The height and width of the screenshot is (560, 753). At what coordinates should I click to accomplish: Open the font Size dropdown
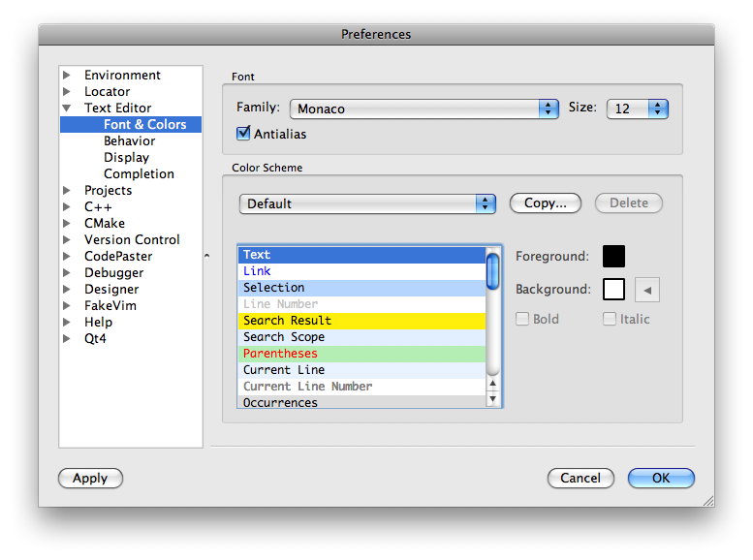(x=637, y=109)
